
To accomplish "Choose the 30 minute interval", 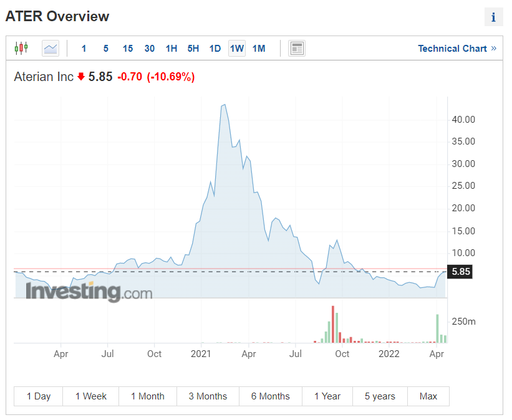I will click(x=150, y=49).
